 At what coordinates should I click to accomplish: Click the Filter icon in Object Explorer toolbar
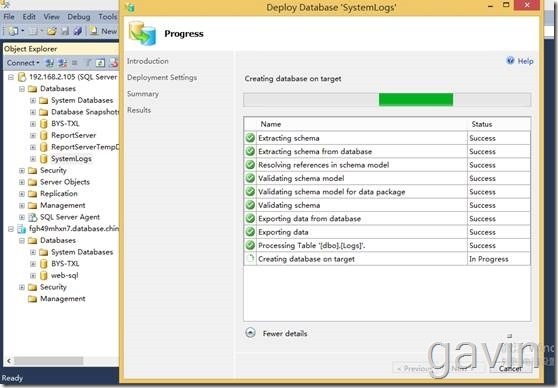pos(88,63)
